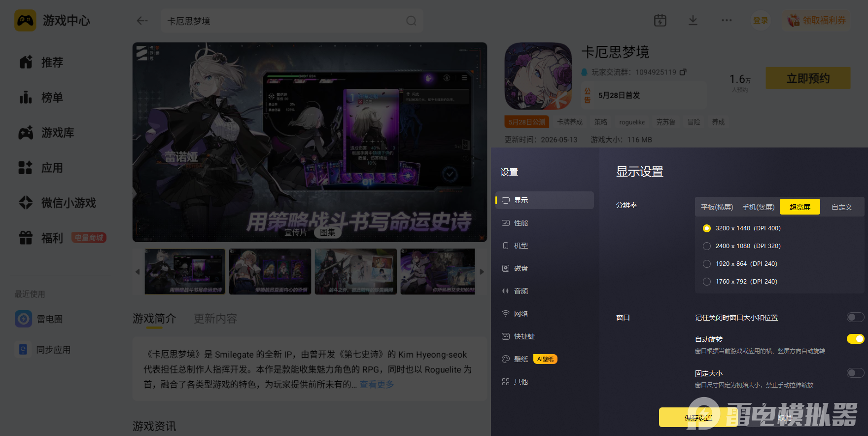Switch resolution to 平板(横屏) tab
The height and width of the screenshot is (436, 868).
717,207
